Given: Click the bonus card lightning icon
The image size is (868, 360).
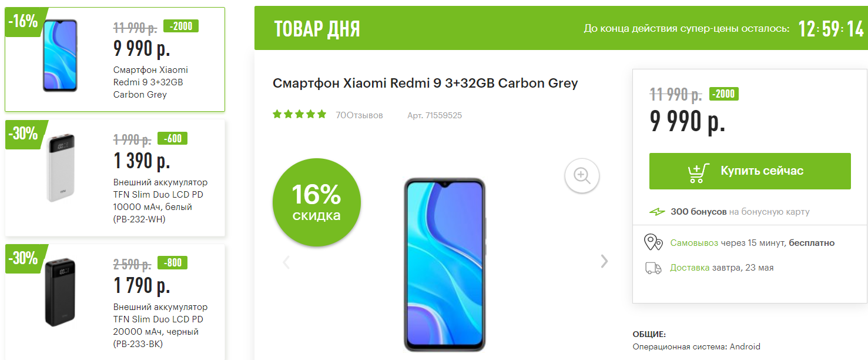Looking at the screenshot, I should click(x=657, y=212).
